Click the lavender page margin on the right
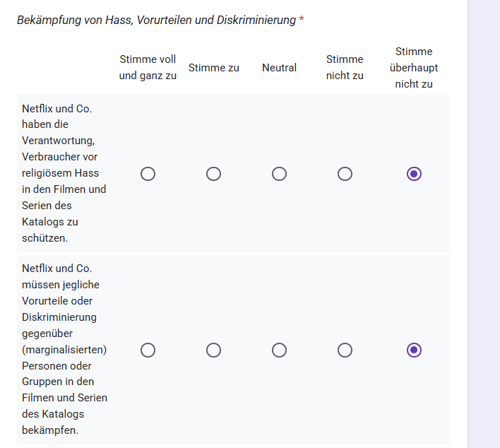Viewport: 500px width, 448px height. 484,224
